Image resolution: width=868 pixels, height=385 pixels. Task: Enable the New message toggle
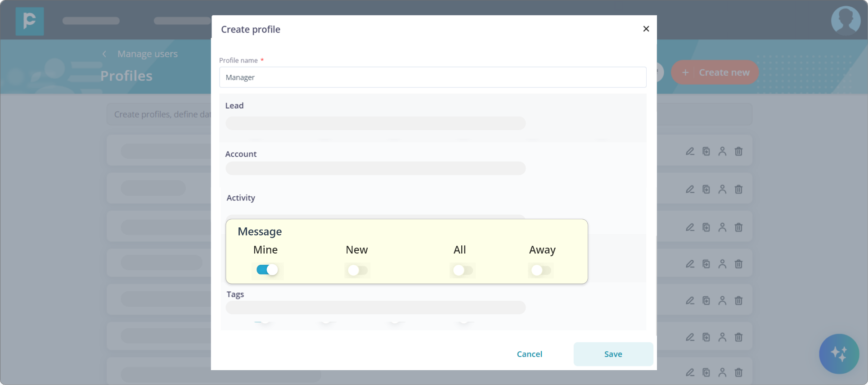[x=358, y=270]
